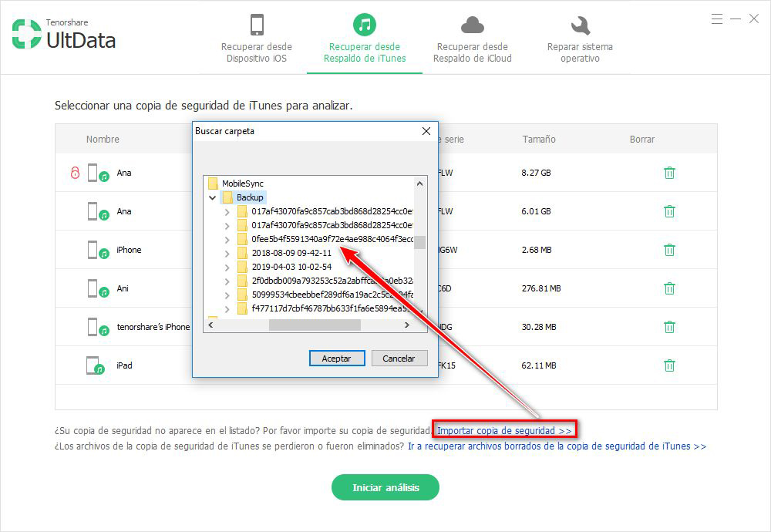Select the iPad backup name
The height and width of the screenshot is (532, 771).
[x=124, y=365]
